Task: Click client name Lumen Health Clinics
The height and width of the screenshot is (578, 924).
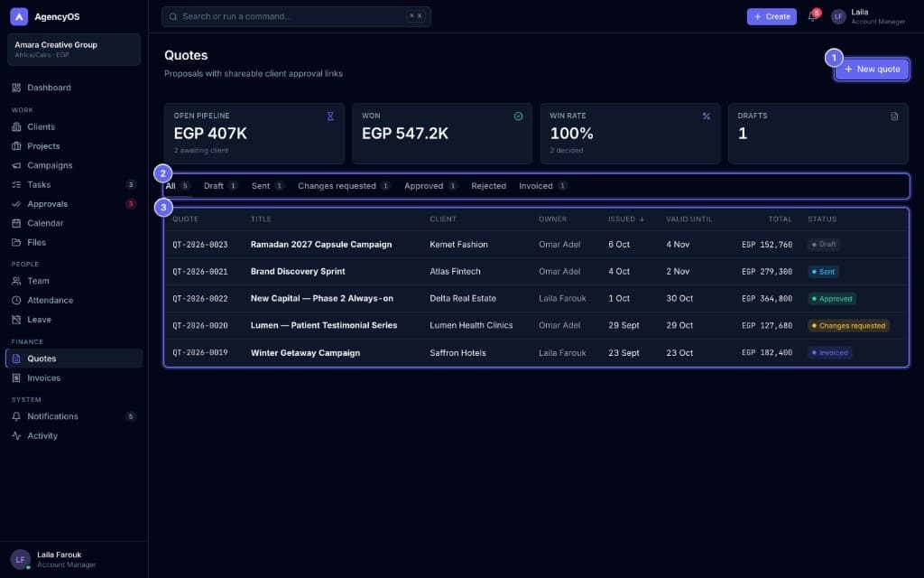Action: 471,325
